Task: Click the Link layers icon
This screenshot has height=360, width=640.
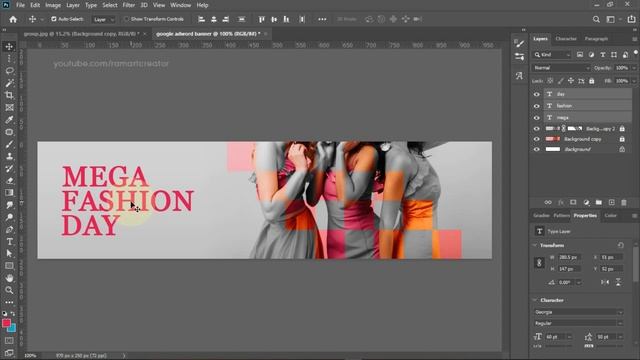Action: pos(548,202)
